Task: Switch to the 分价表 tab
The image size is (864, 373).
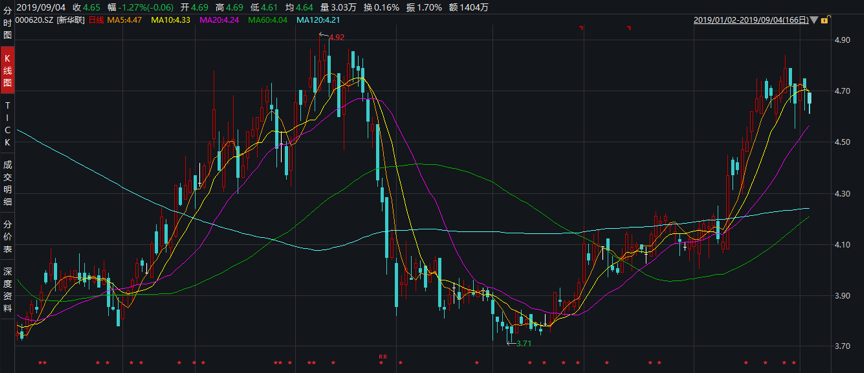Action: coord(7,237)
